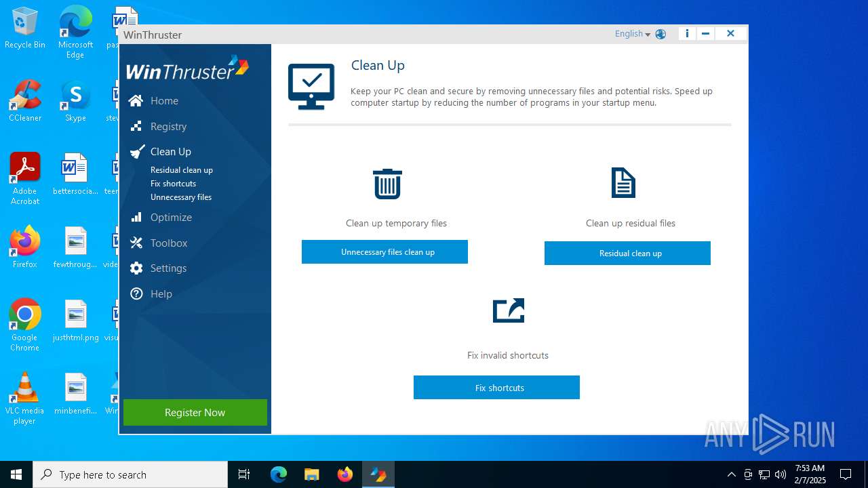Show hidden system tray icons

coord(731,474)
